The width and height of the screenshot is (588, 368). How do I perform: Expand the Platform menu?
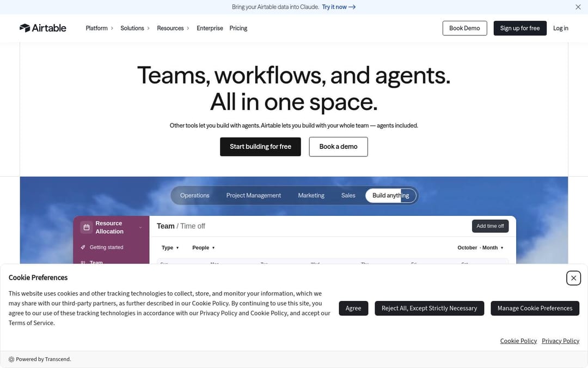tap(100, 28)
